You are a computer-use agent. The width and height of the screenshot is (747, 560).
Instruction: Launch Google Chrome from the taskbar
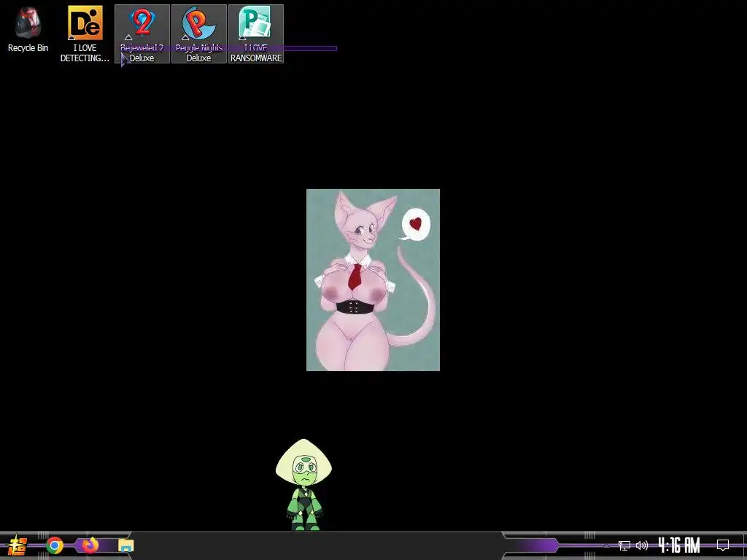tap(55, 545)
